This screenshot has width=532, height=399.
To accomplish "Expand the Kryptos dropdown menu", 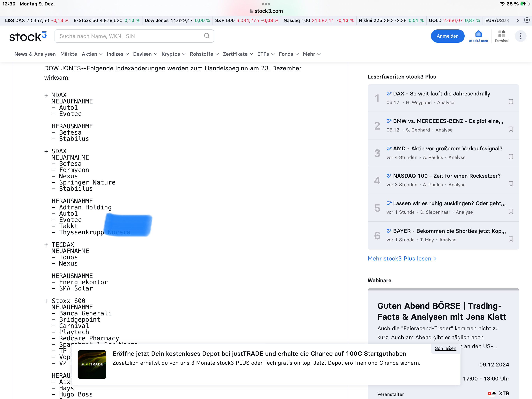I will (x=173, y=54).
